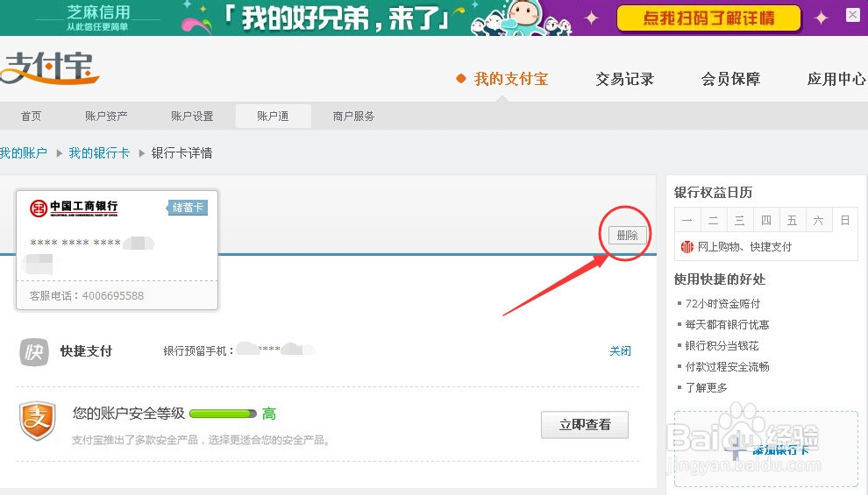Click 点我扫码了解详情 banner button
This screenshot has width=868, height=495.
(708, 18)
